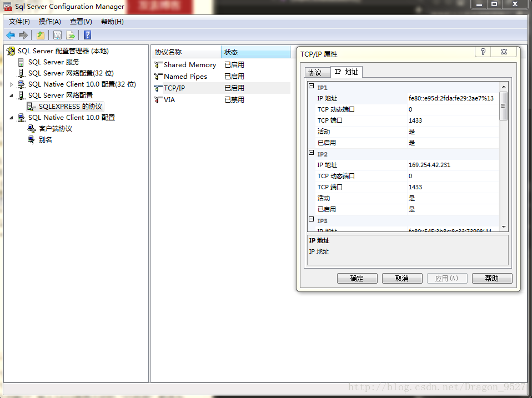This screenshot has height=398, width=532.
Task: Click the SQL Server 服务 icon
Action: (x=21, y=62)
